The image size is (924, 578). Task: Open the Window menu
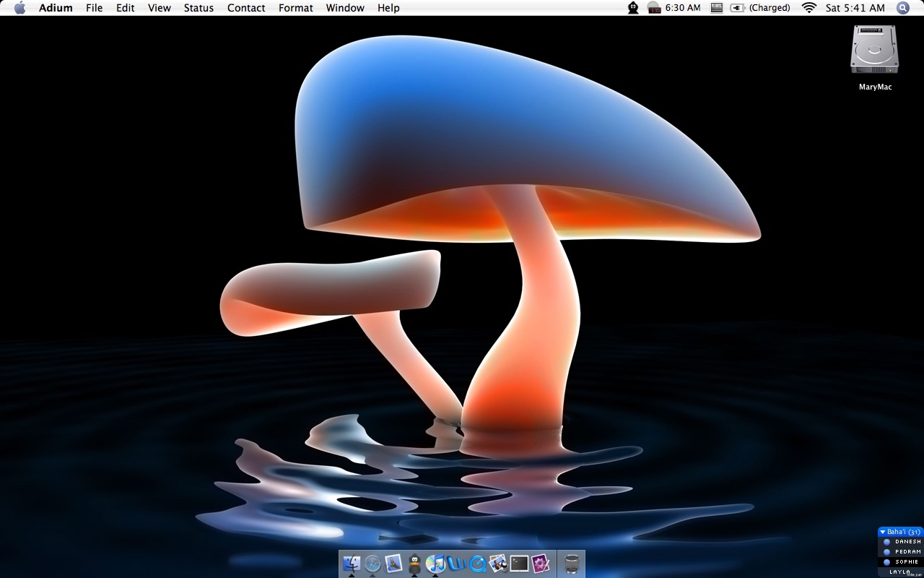[345, 8]
